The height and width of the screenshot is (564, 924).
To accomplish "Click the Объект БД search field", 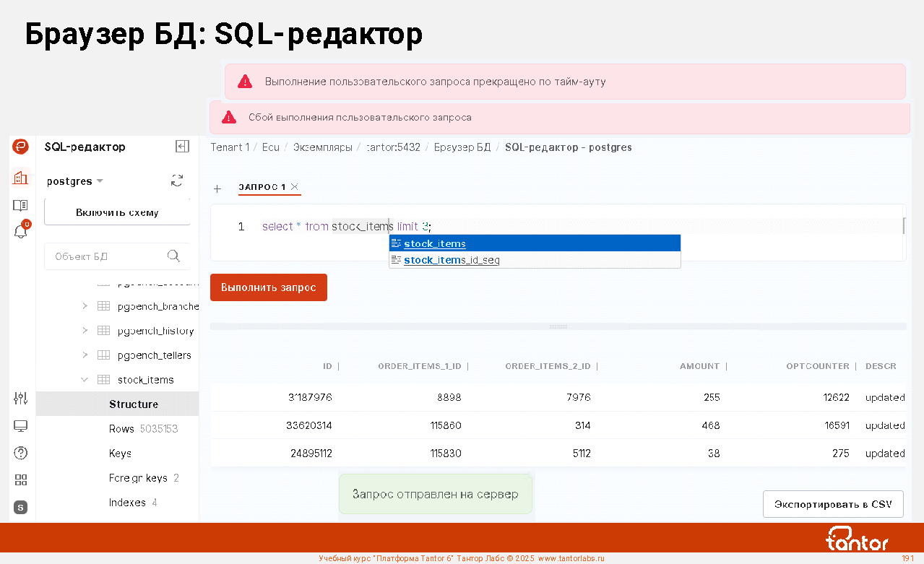I will [108, 256].
